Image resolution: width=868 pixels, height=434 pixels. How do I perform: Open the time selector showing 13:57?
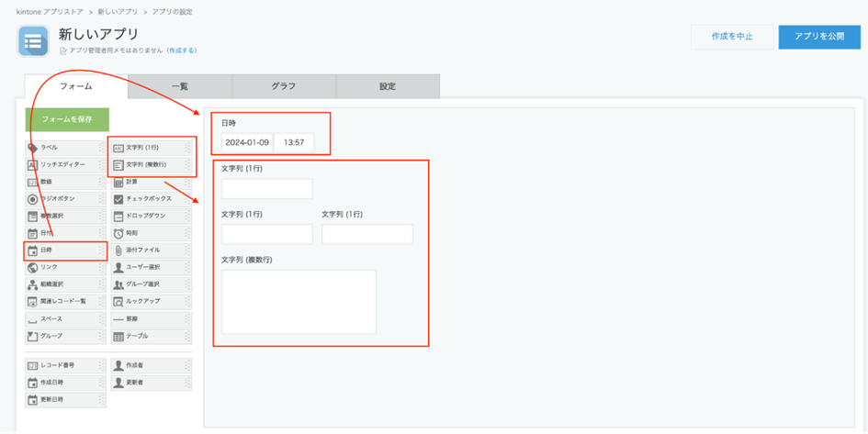(x=294, y=143)
